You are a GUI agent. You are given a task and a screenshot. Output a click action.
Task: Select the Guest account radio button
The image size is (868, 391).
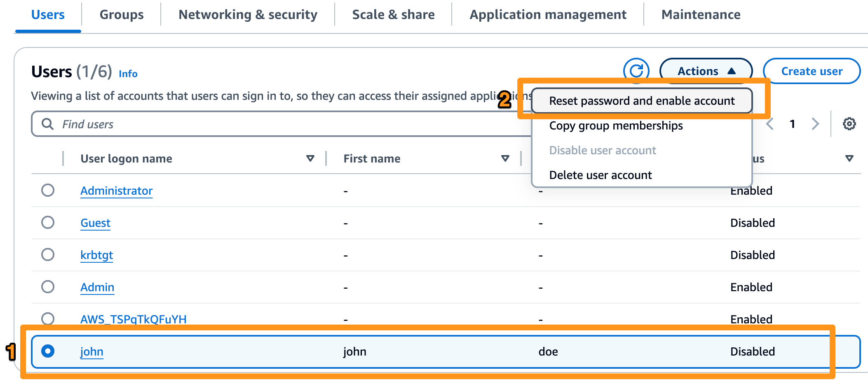pos(48,222)
